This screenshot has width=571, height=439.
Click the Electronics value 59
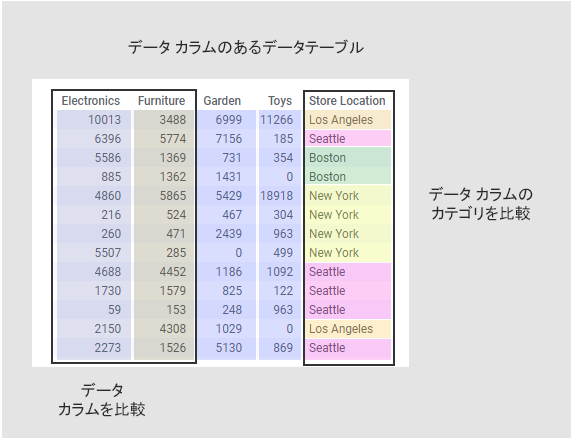pos(114,309)
